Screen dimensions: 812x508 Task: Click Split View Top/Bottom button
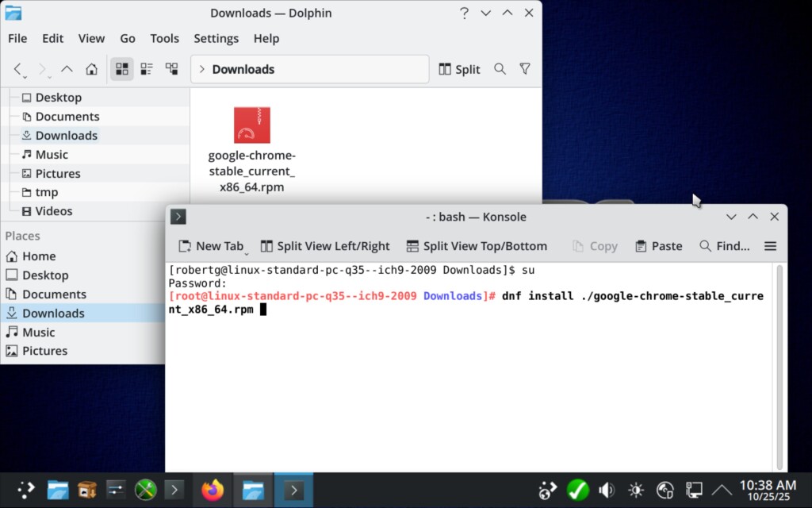[477, 246]
